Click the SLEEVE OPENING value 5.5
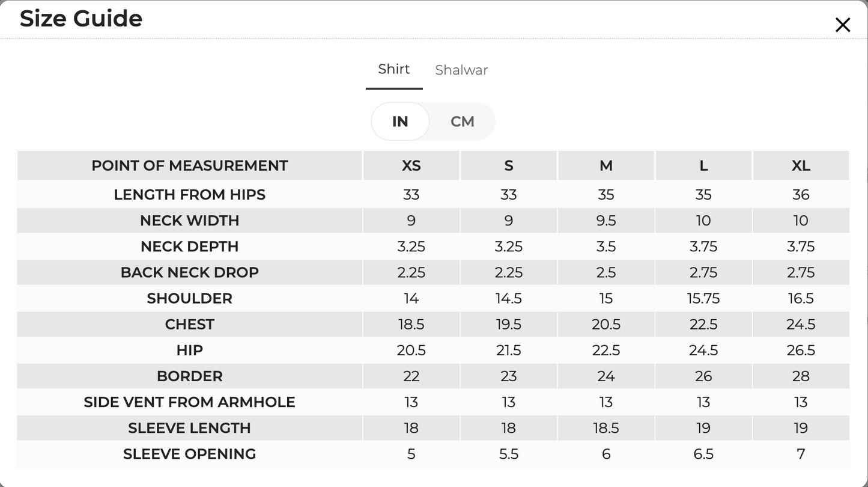Image resolution: width=868 pixels, height=487 pixels. [509, 454]
